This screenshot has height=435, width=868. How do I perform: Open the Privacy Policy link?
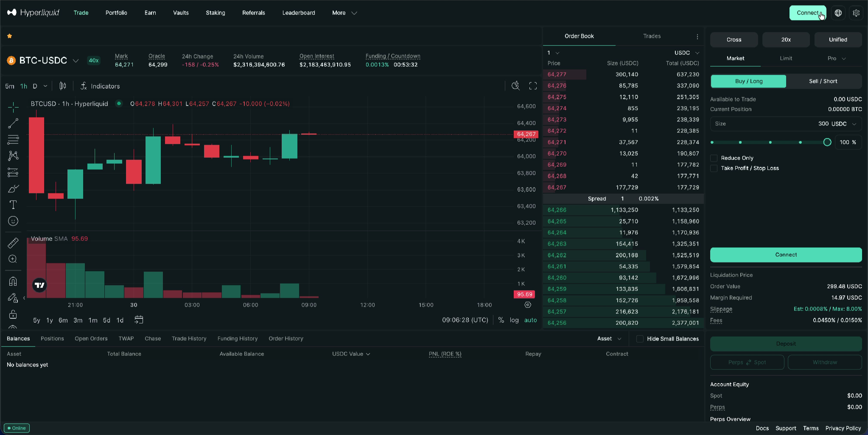(843, 428)
